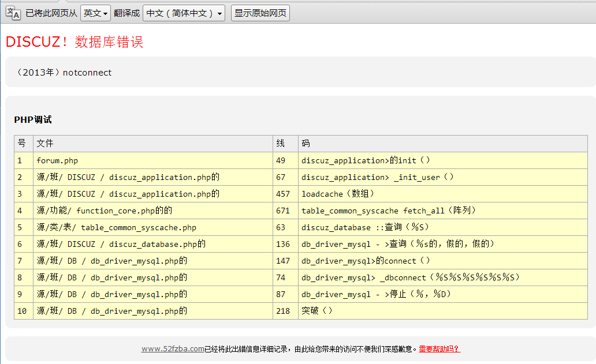Click the 停止（%，%D） code cell
Image resolution: width=596 pixels, height=364 pixels.
click(x=443, y=294)
